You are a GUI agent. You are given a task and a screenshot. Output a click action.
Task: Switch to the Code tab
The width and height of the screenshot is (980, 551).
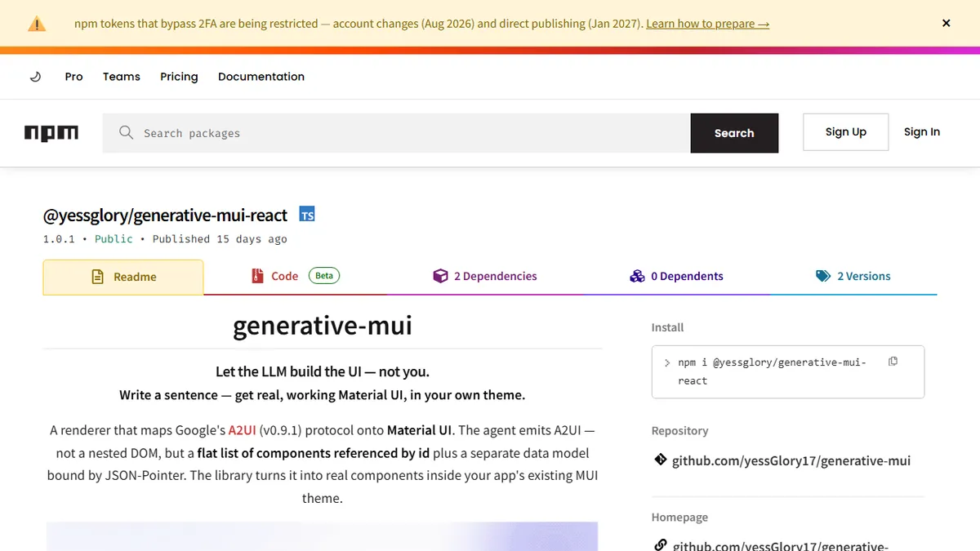coord(296,276)
